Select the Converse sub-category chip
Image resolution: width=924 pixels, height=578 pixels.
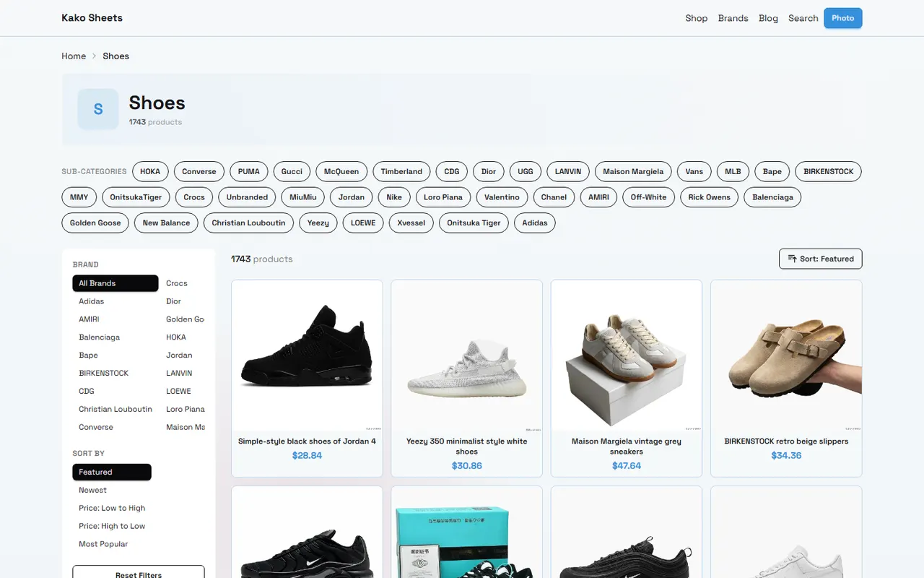(x=199, y=171)
